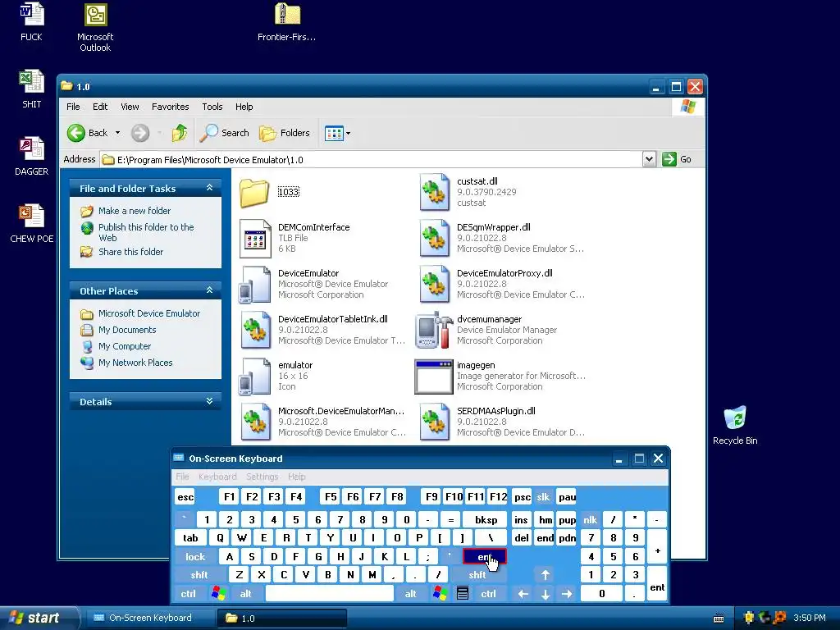Select the imagegen application icon
The image size is (840, 630).
[x=434, y=377]
